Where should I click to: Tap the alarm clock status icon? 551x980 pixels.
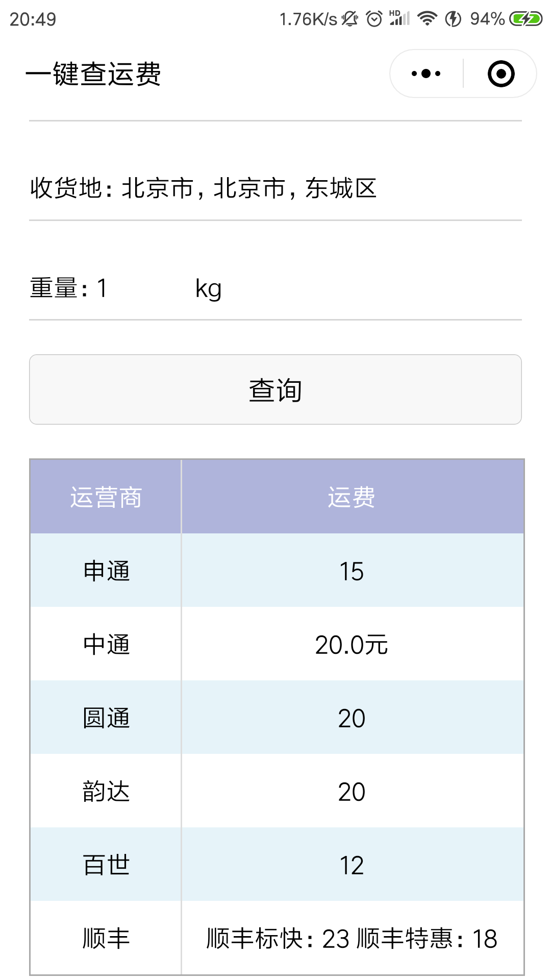pyautogui.click(x=374, y=19)
